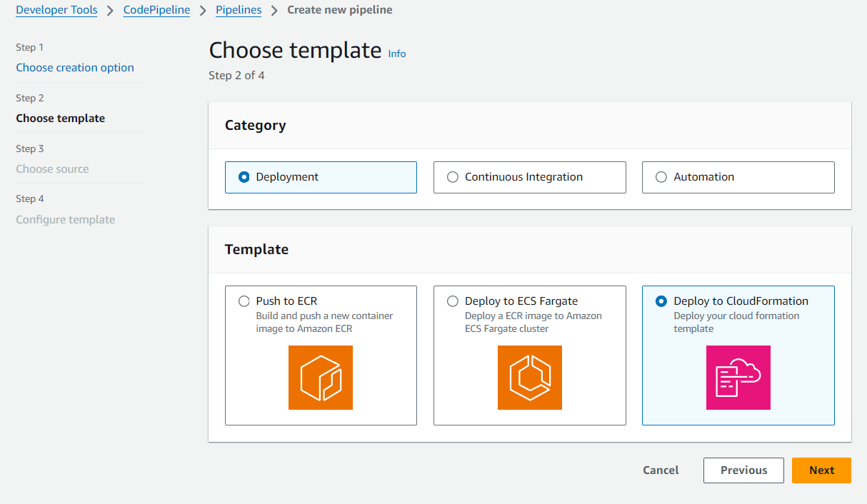Viewport: 867px width, 504px height.
Task: Navigate to CodePipeline via breadcrumb
Action: [156, 10]
